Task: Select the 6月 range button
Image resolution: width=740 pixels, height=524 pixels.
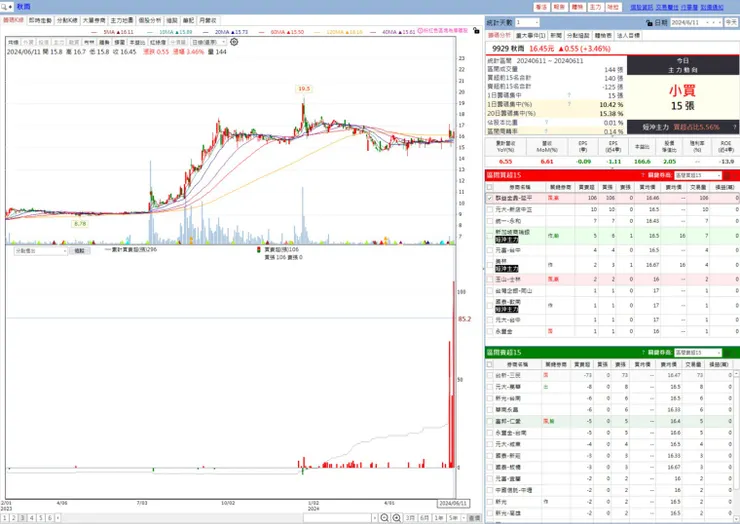Action: tap(424, 518)
